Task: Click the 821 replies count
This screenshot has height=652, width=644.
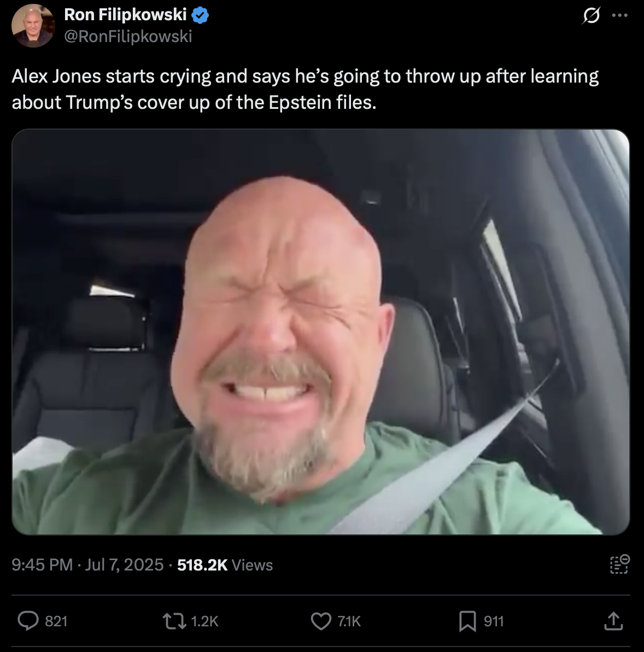Action: point(56,621)
